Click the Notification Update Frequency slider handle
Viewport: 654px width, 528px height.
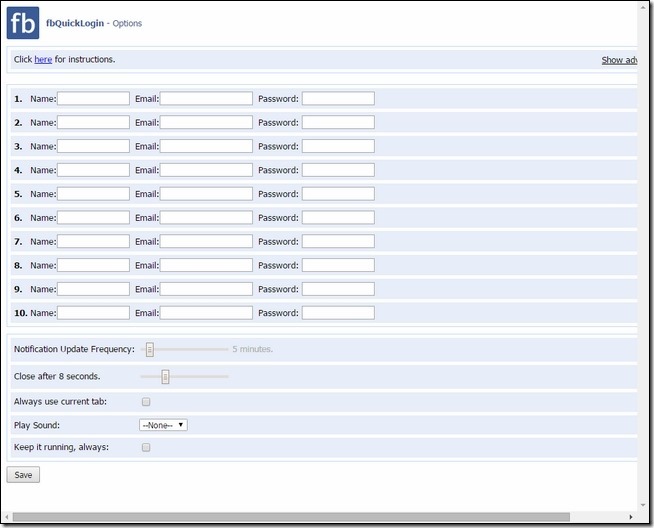[x=150, y=349]
